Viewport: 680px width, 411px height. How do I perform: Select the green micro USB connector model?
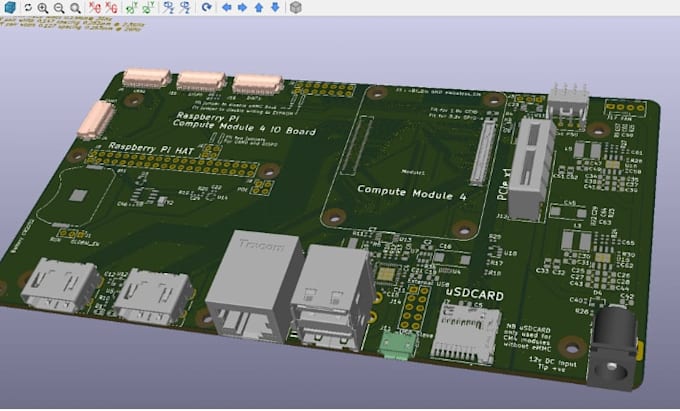[x=397, y=346]
